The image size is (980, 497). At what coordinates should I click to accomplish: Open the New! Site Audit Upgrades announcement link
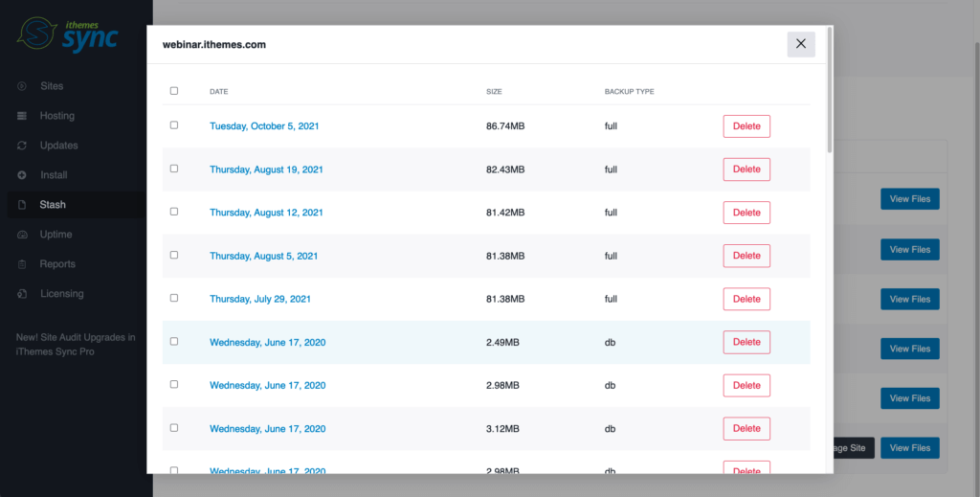76,345
